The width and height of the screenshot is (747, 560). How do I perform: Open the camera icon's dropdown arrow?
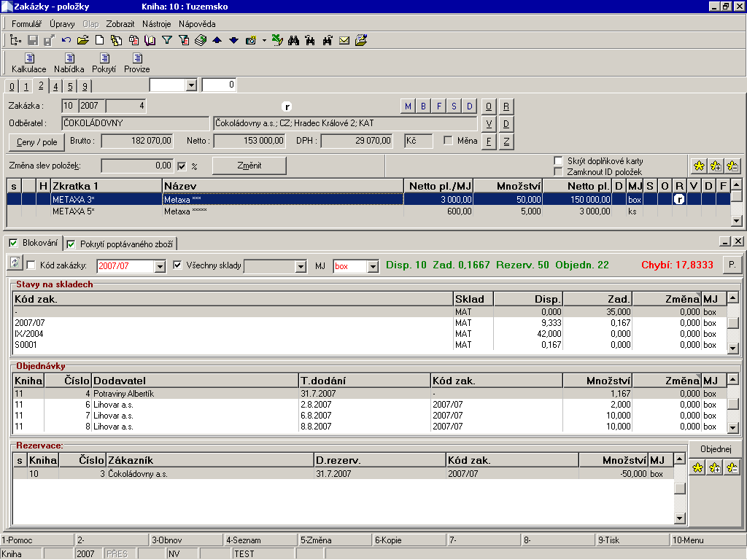click(x=263, y=42)
